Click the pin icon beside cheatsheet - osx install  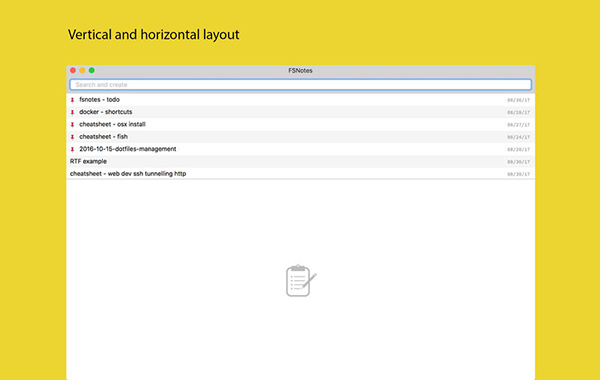(72, 124)
